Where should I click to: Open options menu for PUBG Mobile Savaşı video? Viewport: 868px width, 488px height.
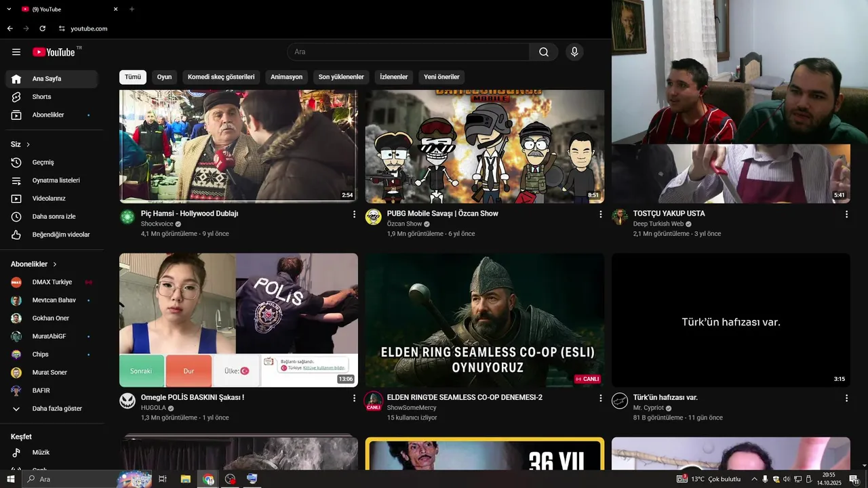pos(600,214)
